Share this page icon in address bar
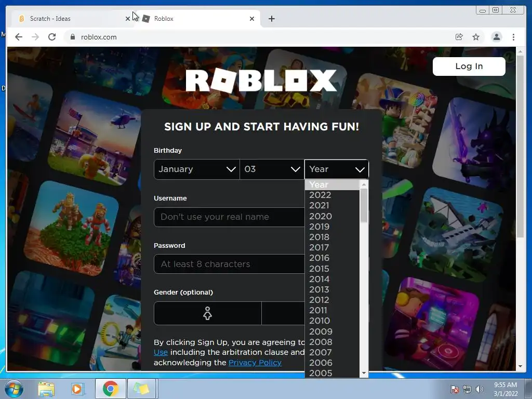Screen dimensions: 532x399 click(x=459, y=37)
